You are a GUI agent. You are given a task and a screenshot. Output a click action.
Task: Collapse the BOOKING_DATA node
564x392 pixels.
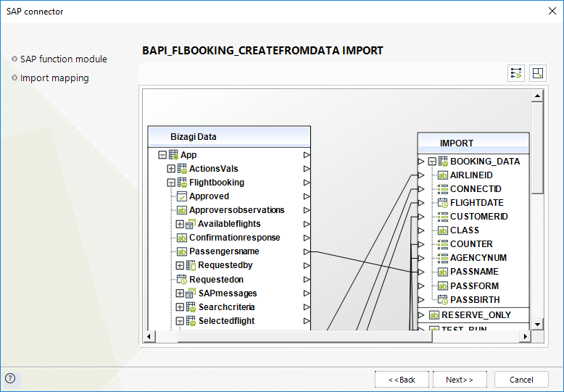(432, 162)
